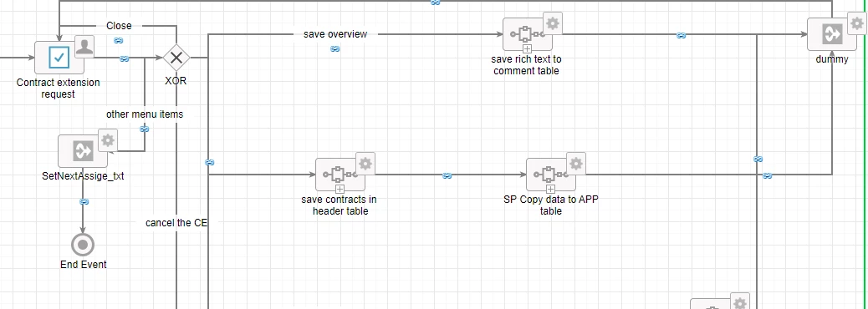Select the Contract extension request task node

59,58
